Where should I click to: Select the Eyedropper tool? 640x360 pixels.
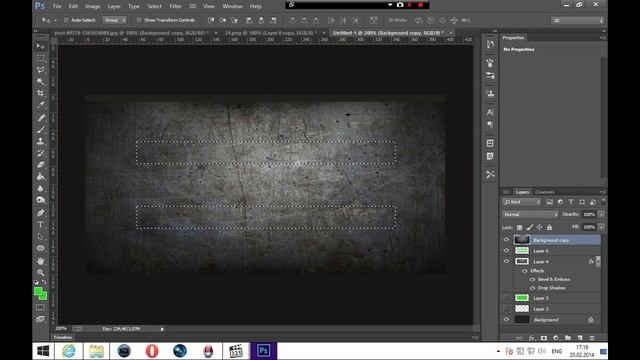(40, 105)
